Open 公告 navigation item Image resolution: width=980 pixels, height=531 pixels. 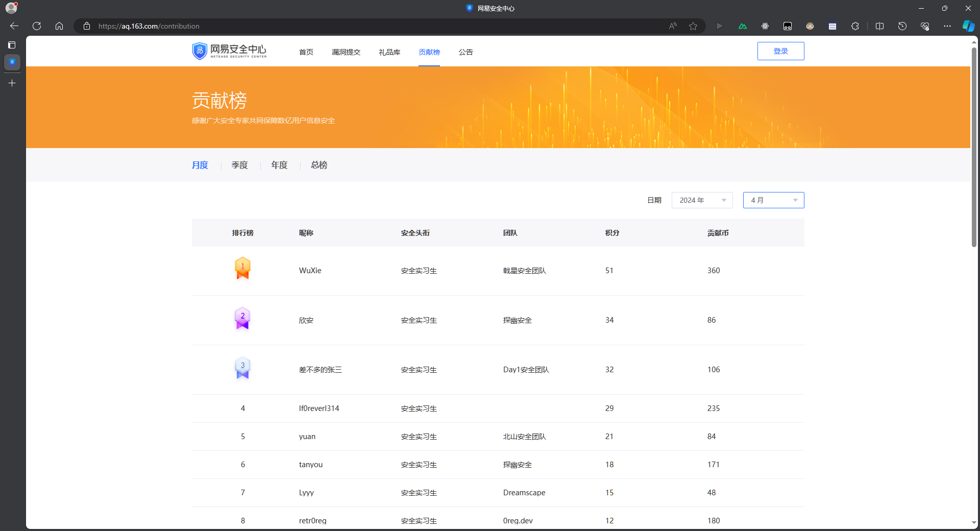tap(465, 52)
